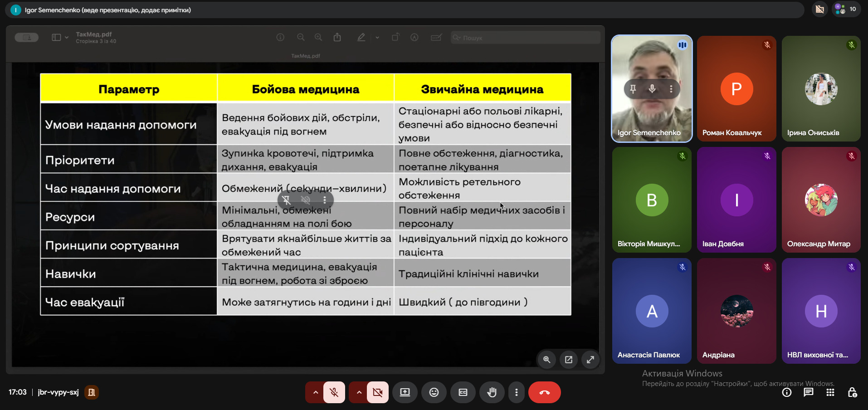Screen dimensions: 868x410
Task: Open host controls lock icon
Action: pyautogui.click(x=852, y=392)
